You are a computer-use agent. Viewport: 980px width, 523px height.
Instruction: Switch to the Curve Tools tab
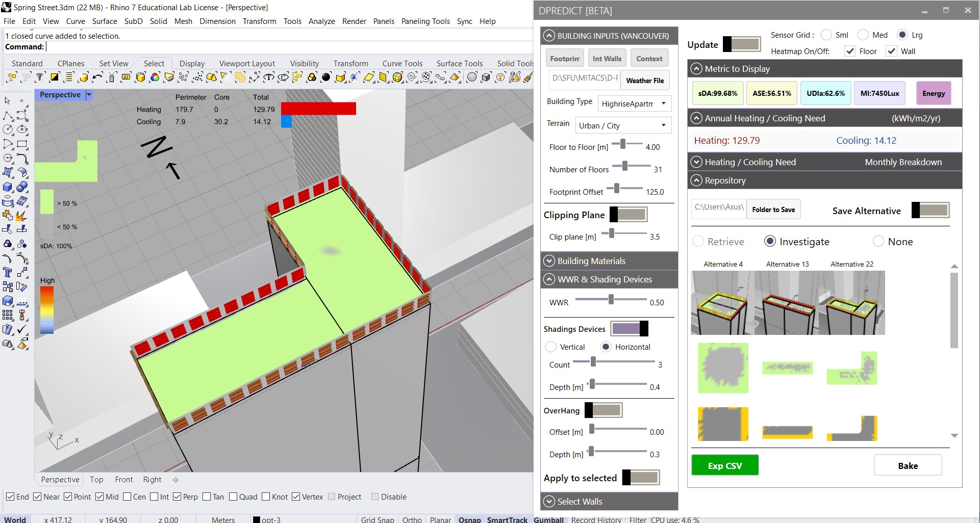click(x=402, y=63)
